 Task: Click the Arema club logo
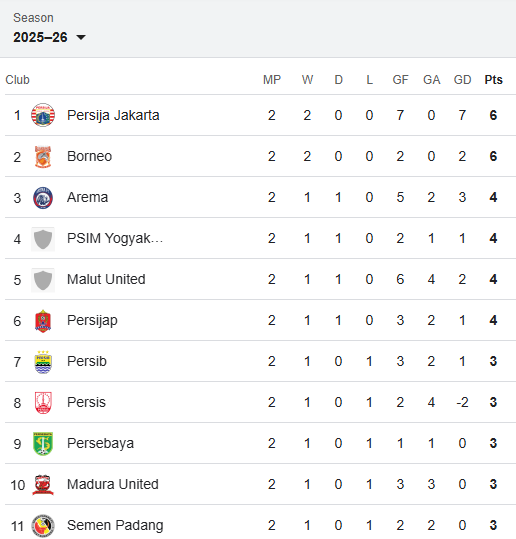point(43,198)
